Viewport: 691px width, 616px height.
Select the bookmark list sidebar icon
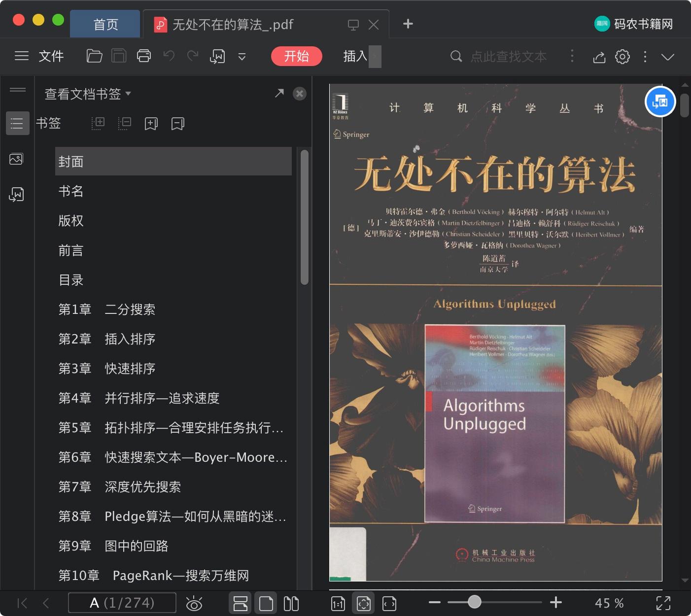[x=17, y=123]
